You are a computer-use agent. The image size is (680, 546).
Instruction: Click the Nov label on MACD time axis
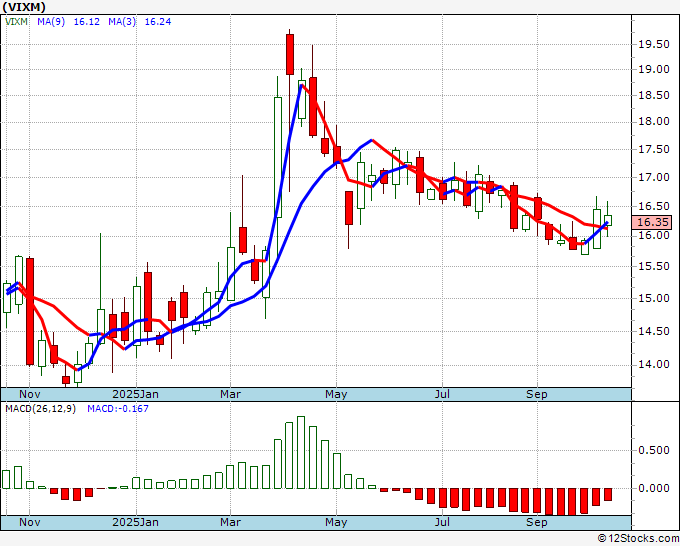click(32, 522)
